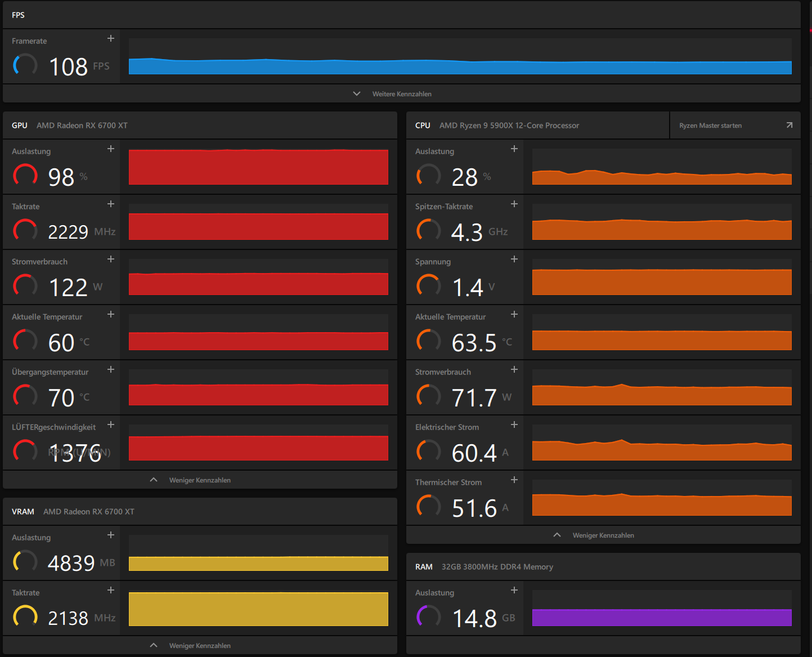Click the plus icon on Spitzen-Taktrate row

point(514,204)
